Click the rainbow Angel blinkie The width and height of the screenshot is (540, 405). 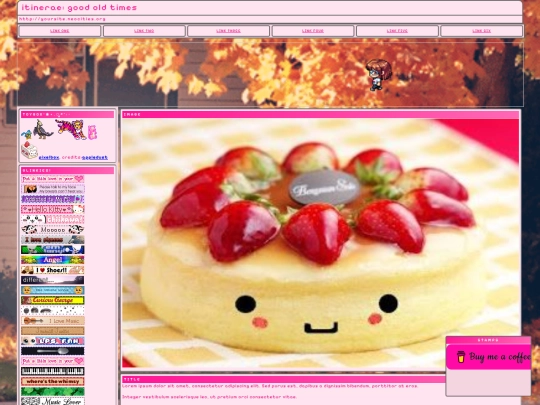(52, 260)
